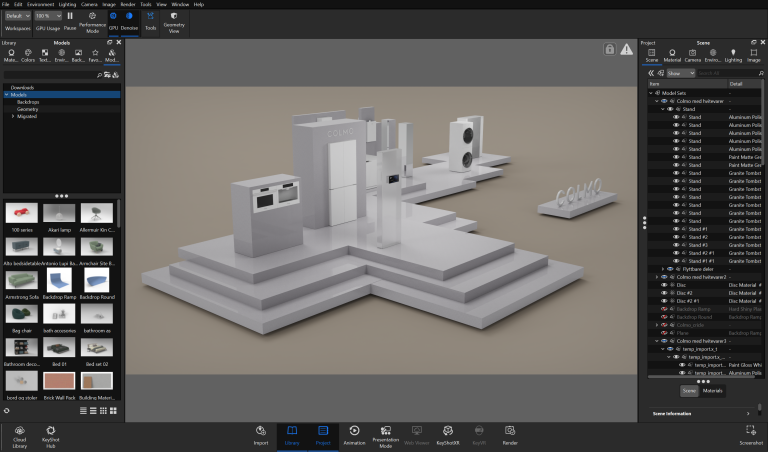768x452 pixels.
Task: Select the Backdrops folder in library
Action: click(x=28, y=102)
